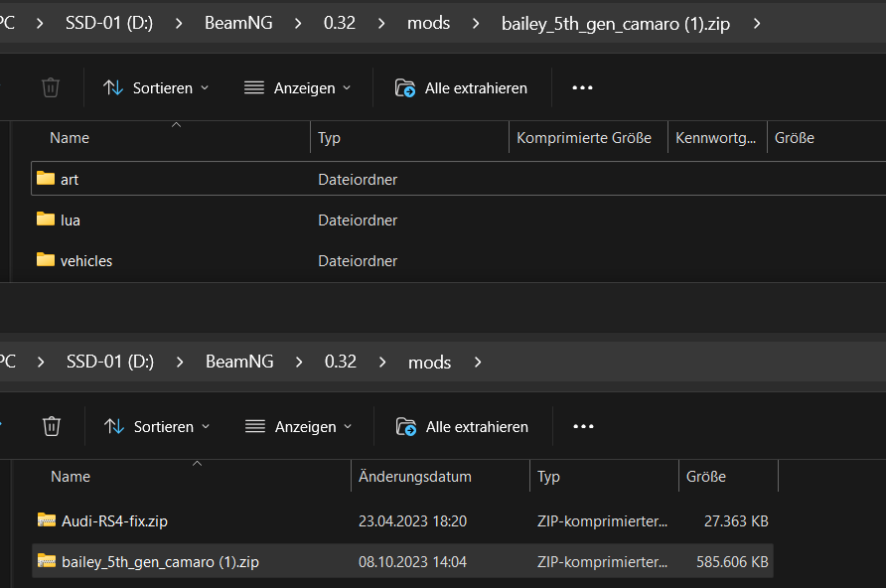Select Audi-RS4-fix.zip file
Image resolution: width=886 pixels, height=588 pixels.
point(403,520)
